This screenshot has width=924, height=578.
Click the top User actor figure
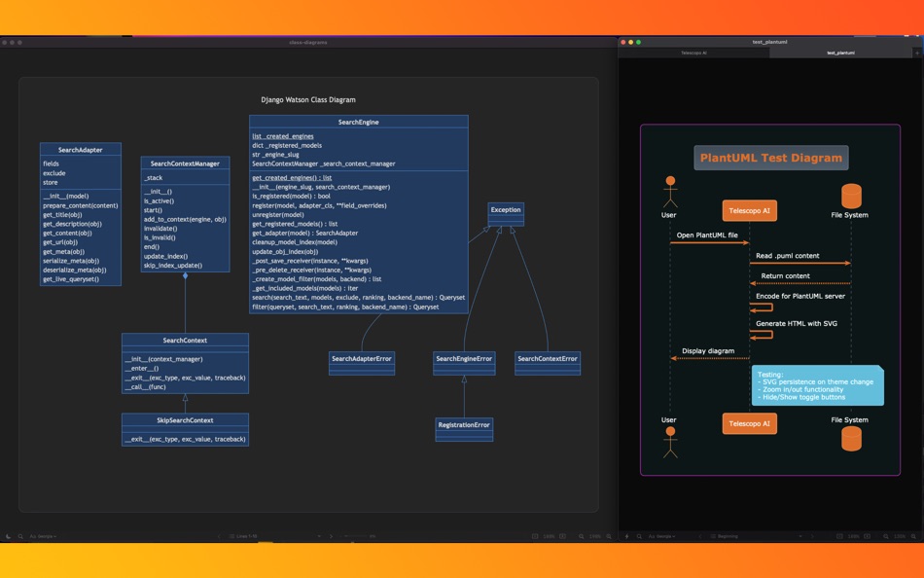click(670, 192)
